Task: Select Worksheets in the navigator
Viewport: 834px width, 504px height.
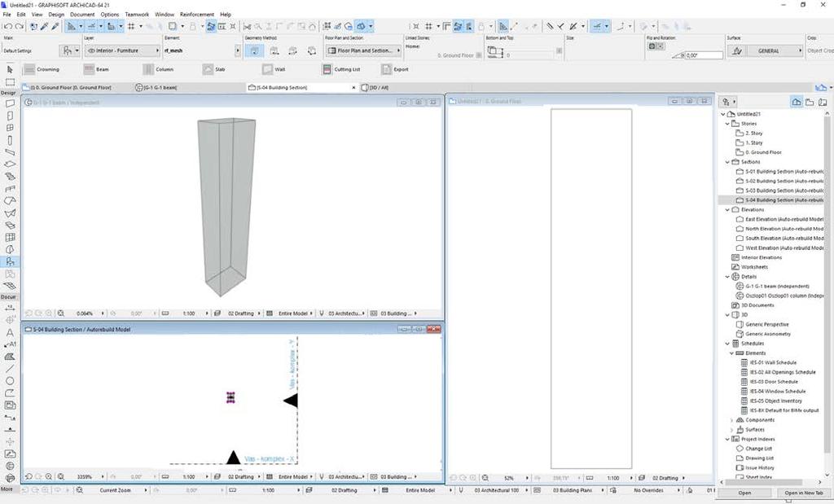Action: (x=753, y=267)
